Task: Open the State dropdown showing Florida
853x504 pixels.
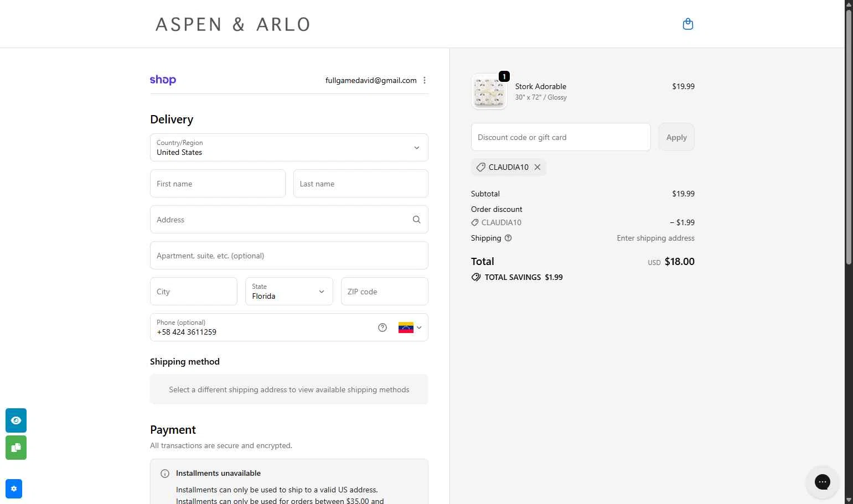Action: [289, 292]
